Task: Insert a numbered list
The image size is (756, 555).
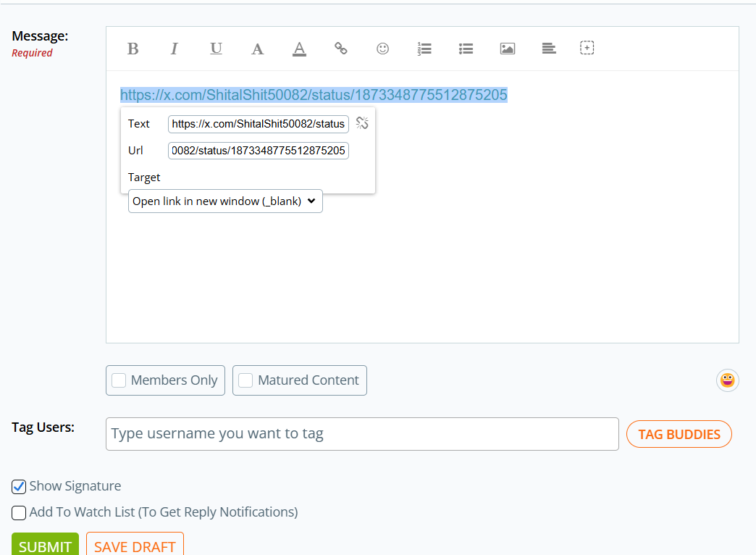Action: (x=424, y=49)
